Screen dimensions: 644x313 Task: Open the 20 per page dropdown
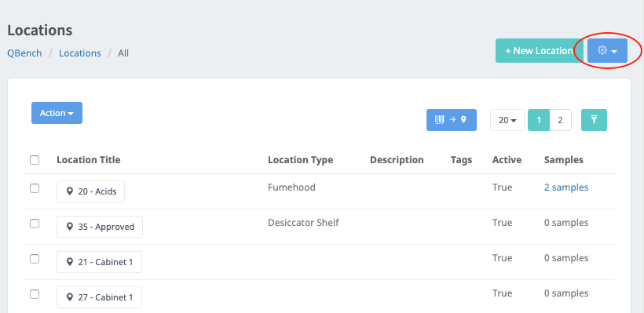click(507, 120)
